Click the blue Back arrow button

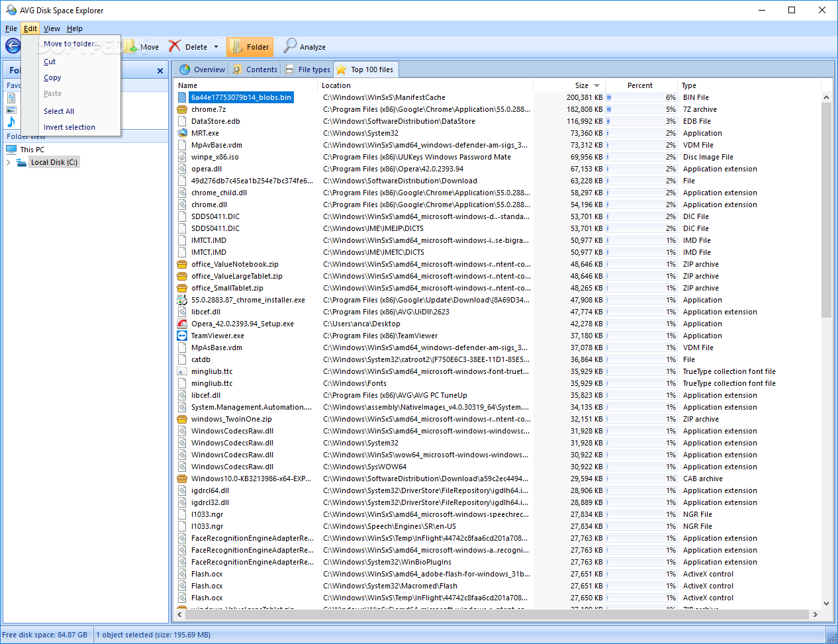(13, 46)
